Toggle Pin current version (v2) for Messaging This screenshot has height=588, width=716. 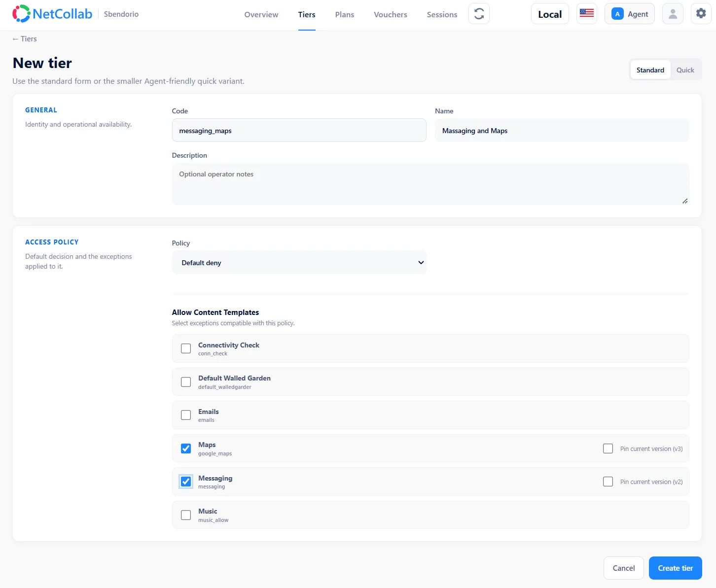608,482
